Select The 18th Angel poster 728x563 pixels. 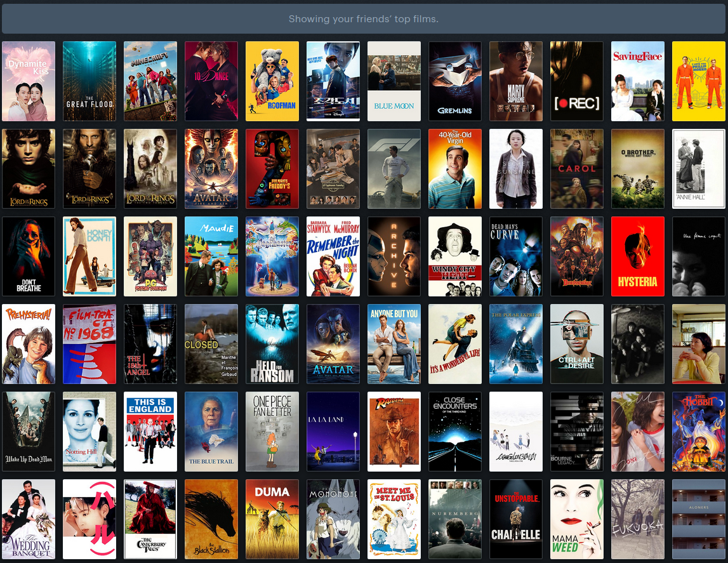(150, 344)
